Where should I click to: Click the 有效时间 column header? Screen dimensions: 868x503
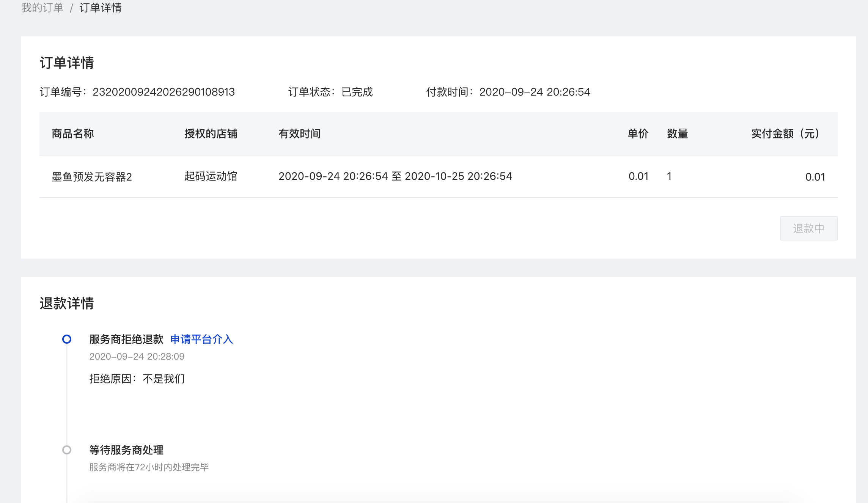(300, 134)
